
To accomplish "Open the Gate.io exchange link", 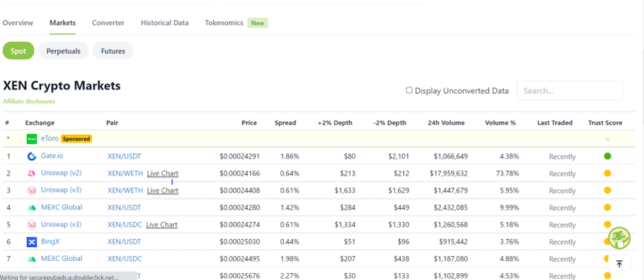I will [52, 156].
